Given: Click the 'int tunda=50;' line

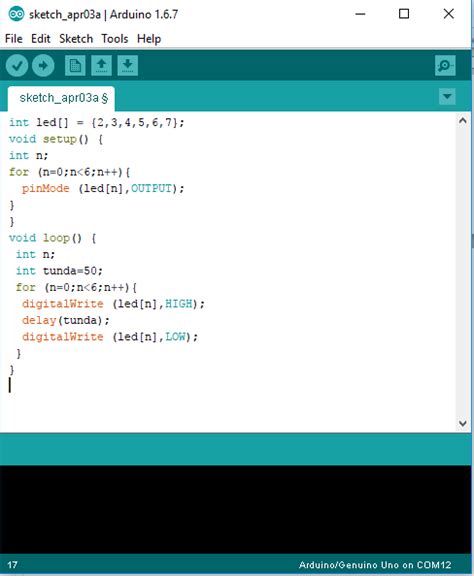Looking at the screenshot, I should (x=59, y=271).
